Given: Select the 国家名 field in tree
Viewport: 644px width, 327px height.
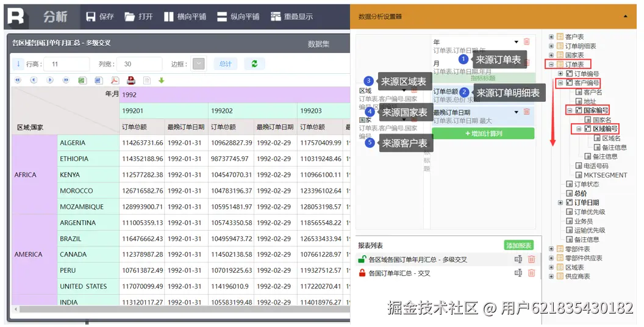Looking at the screenshot, I should 602,120.
